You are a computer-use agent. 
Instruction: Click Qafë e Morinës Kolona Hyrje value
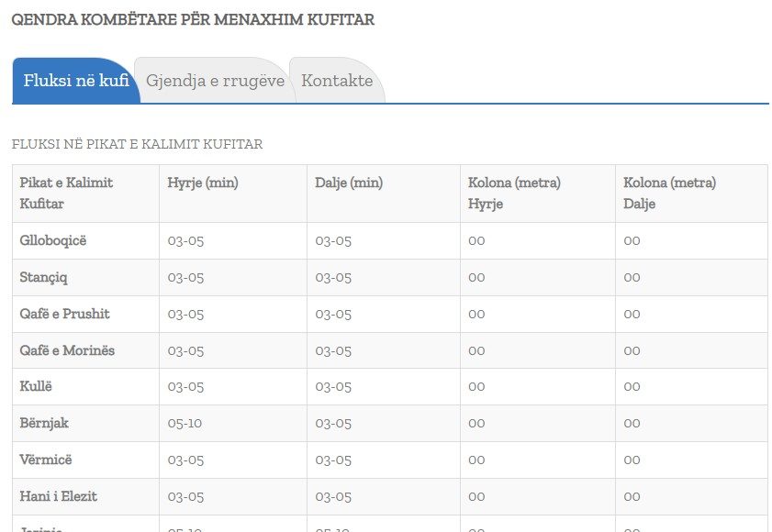476,351
